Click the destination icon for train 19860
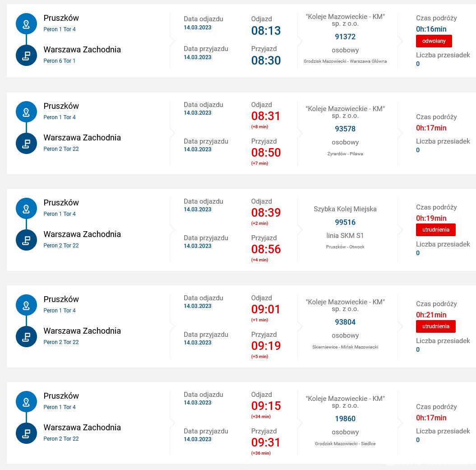This screenshot has height=470, width=476. click(27, 433)
